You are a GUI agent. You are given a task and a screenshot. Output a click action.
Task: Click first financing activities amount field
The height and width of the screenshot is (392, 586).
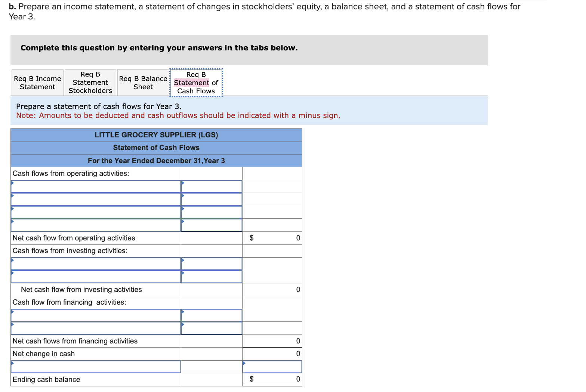coord(212,315)
